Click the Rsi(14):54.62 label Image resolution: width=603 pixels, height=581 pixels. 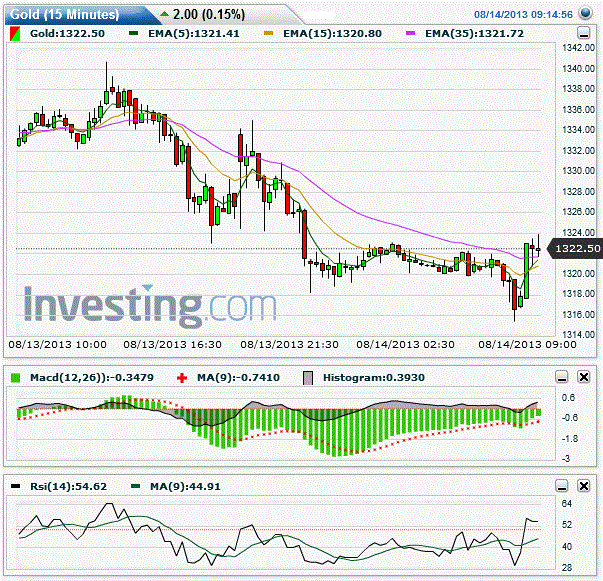pos(68,486)
